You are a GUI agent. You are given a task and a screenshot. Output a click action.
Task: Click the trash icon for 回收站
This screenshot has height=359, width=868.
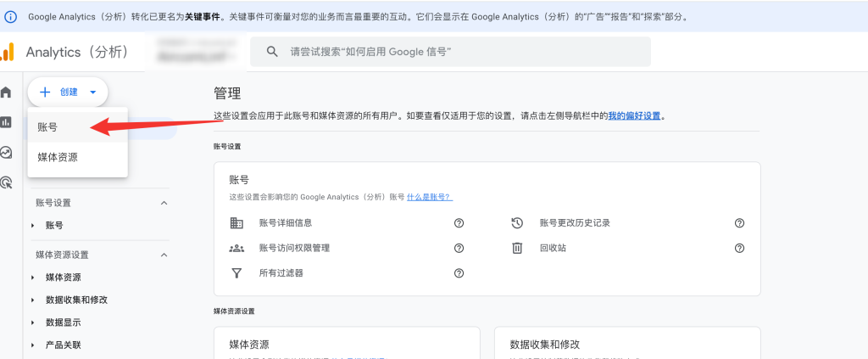[517, 248]
